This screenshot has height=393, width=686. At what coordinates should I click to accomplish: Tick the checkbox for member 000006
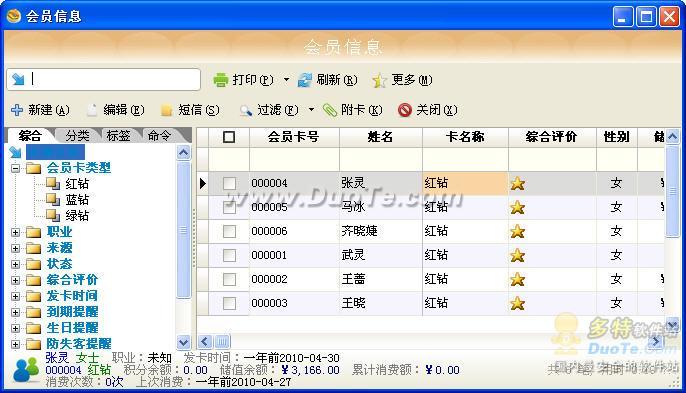[229, 231]
